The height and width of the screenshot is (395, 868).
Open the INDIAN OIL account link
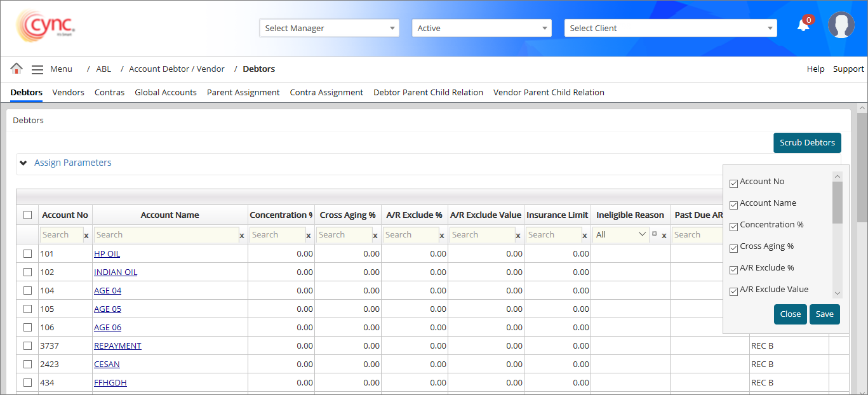[x=116, y=272]
